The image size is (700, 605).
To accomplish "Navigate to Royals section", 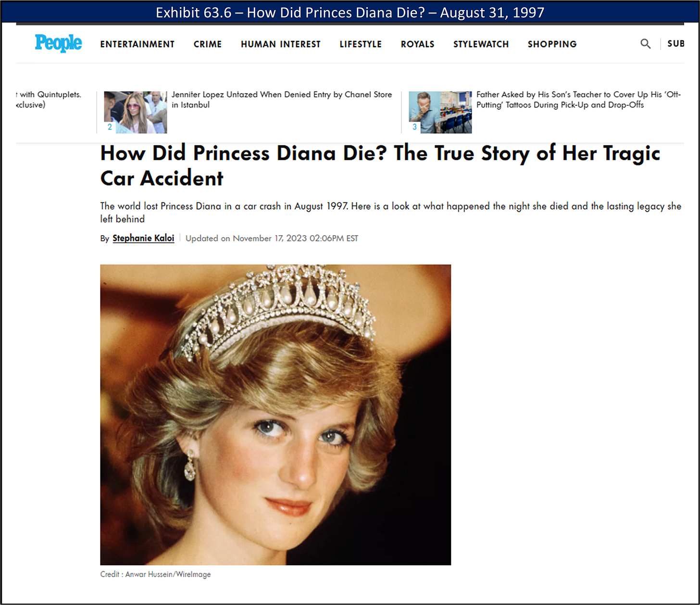I will click(x=417, y=44).
